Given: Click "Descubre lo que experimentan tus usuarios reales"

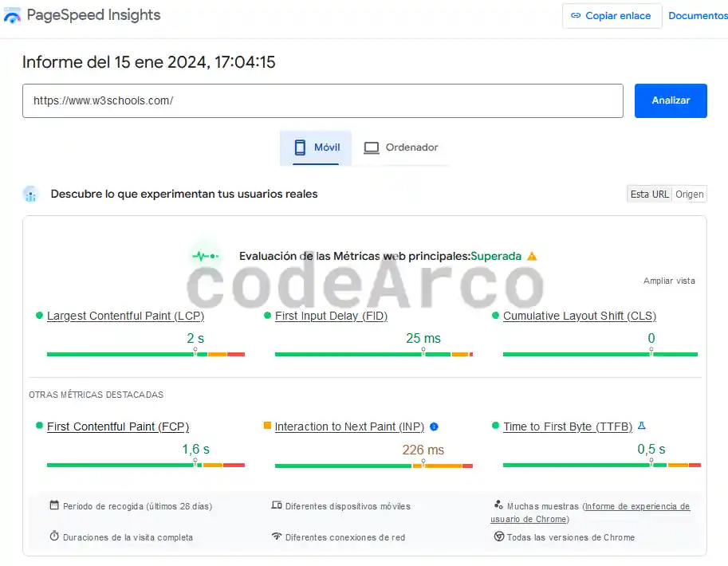Looking at the screenshot, I should tap(184, 194).
